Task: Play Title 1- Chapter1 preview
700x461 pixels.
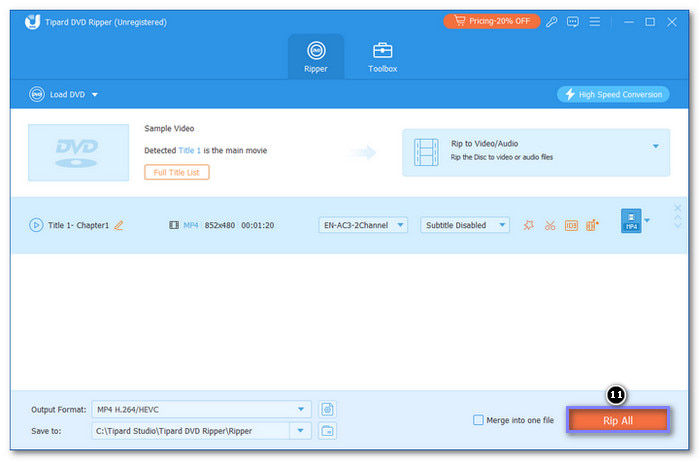Action: pos(36,225)
